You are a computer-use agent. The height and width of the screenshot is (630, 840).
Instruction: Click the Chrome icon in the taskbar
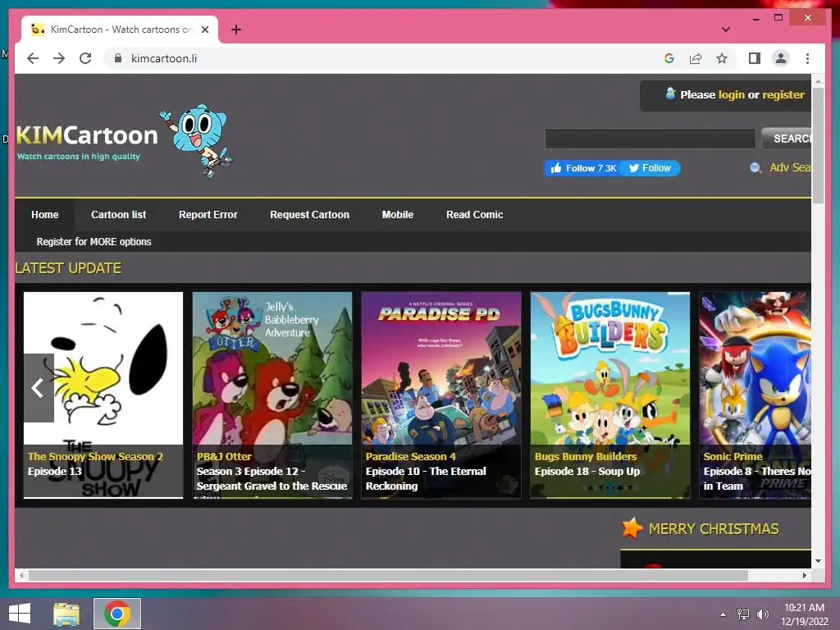click(117, 614)
